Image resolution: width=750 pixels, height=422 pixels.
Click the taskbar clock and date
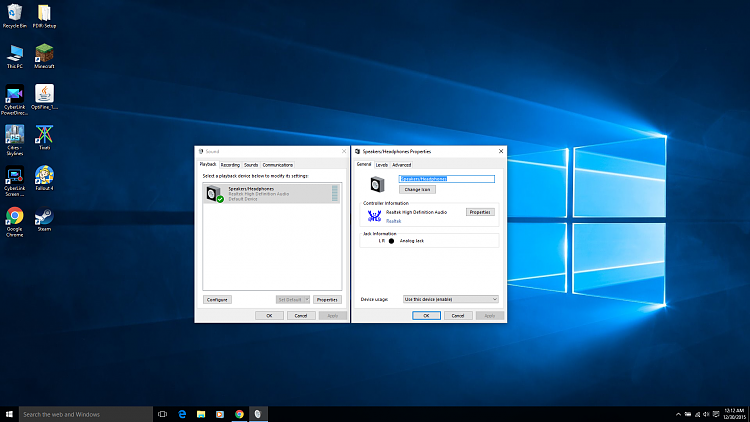coord(734,414)
